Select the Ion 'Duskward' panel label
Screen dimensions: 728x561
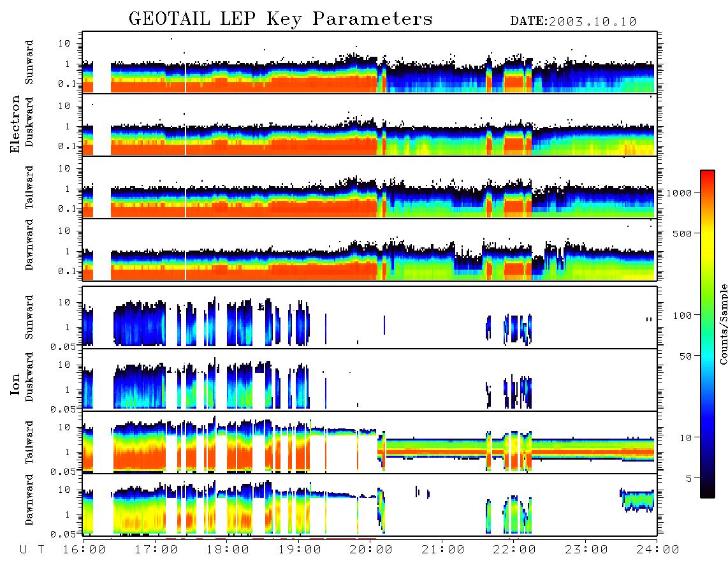[29, 377]
